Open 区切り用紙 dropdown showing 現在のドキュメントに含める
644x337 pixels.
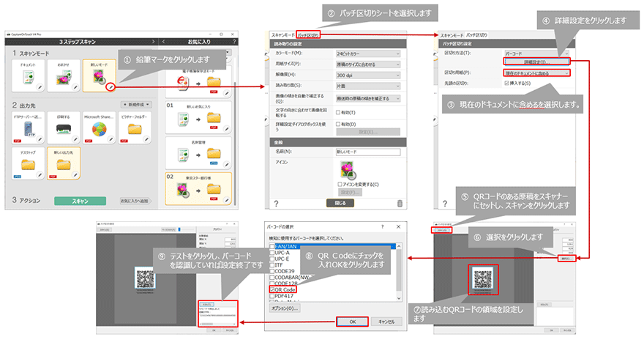tap(538, 73)
